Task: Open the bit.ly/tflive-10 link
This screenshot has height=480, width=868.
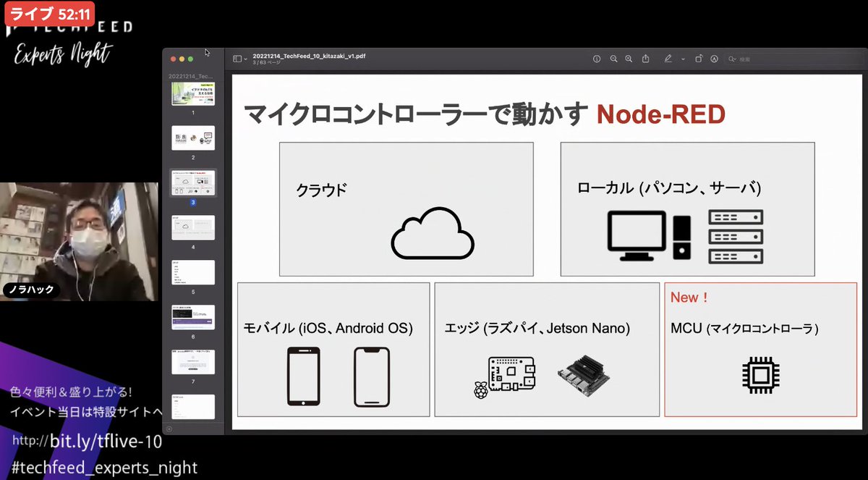Action: tap(105, 442)
